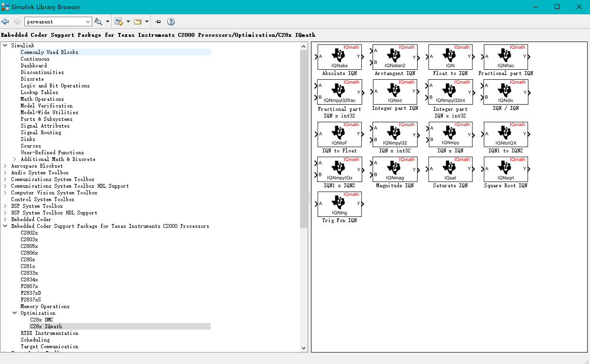The height and width of the screenshot is (364, 590).
Task: Select the Target Communication library
Action: (49, 346)
